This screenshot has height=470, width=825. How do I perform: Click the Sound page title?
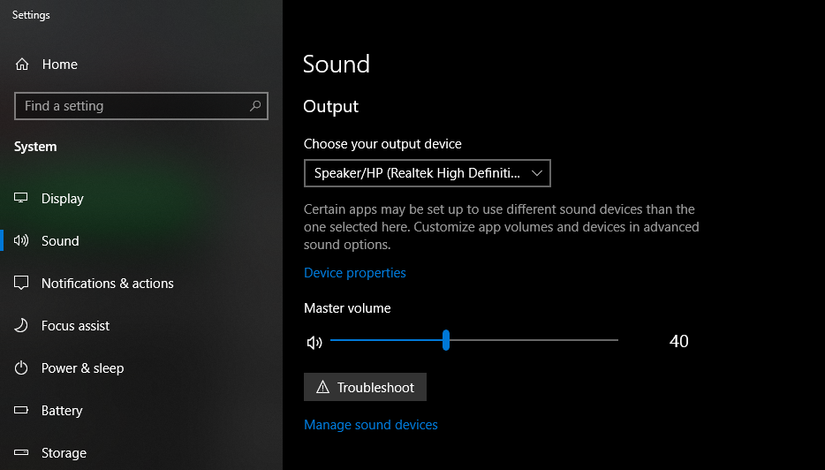coord(337,64)
